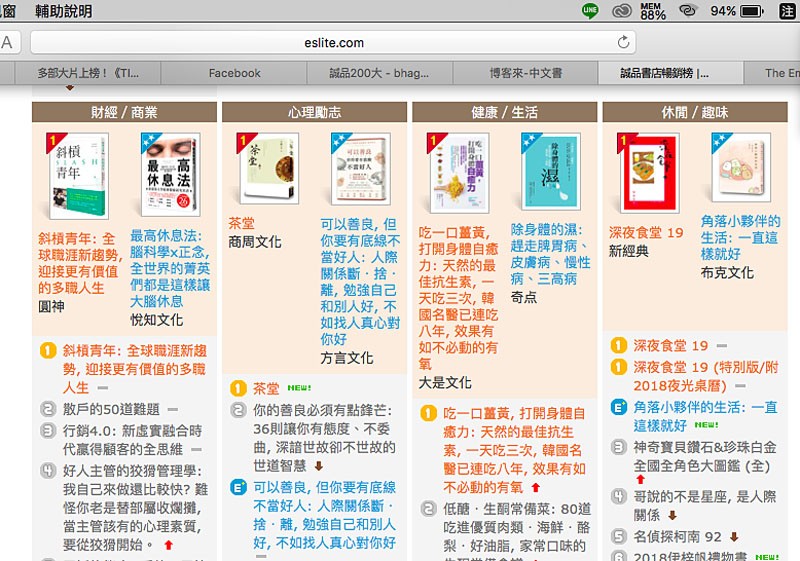This screenshot has height=561, width=800.
Task: Open the LINE menu bar icon
Action: 590,10
